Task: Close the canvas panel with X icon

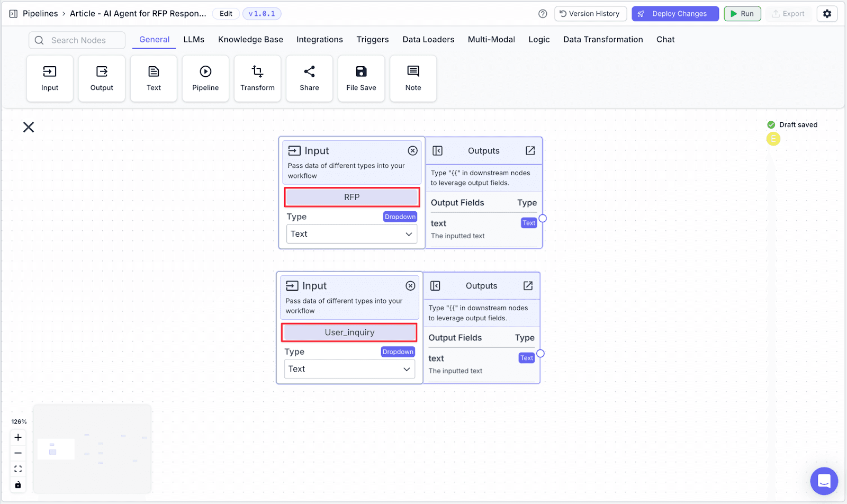Action: pos(29,127)
